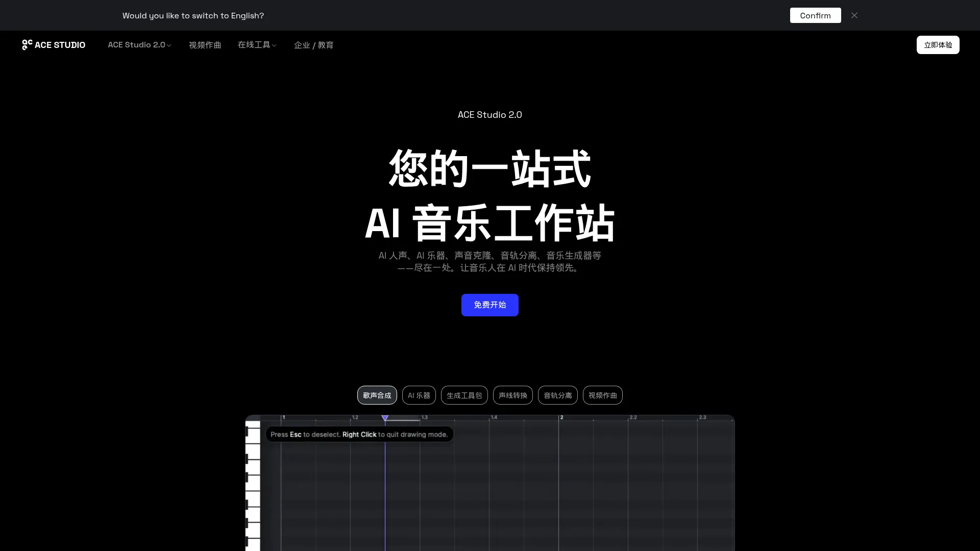Viewport: 980px width, 551px height.
Task: Click the drawing mode hint tooltip
Action: coord(359,434)
